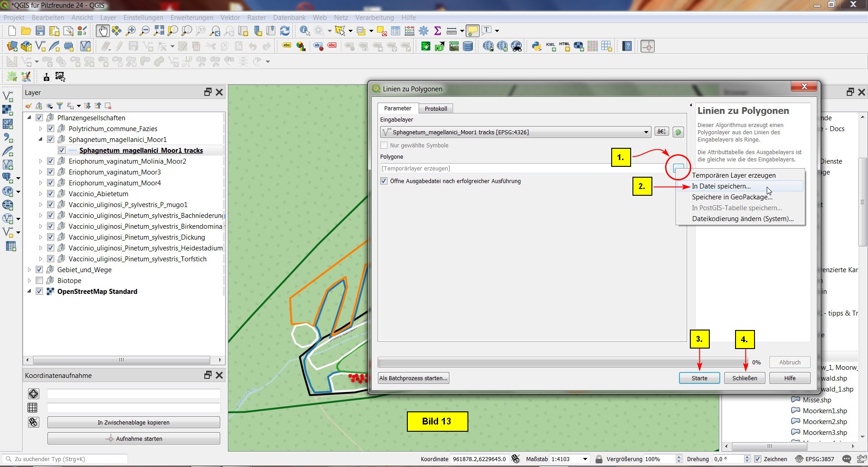Open the Python console icon

coord(537,46)
